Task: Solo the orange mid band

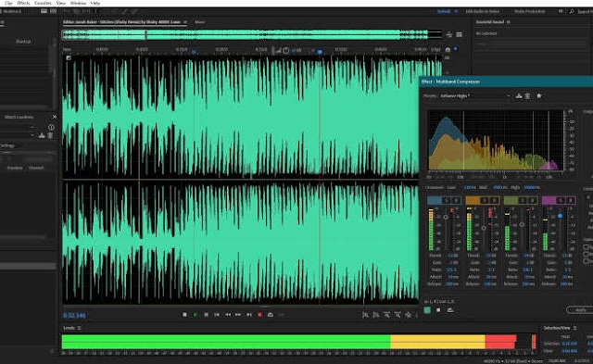Action: click(485, 200)
